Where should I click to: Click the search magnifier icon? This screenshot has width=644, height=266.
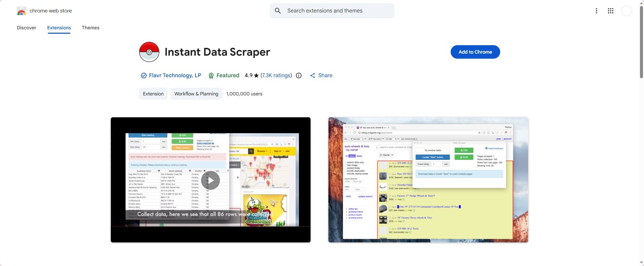click(x=278, y=11)
